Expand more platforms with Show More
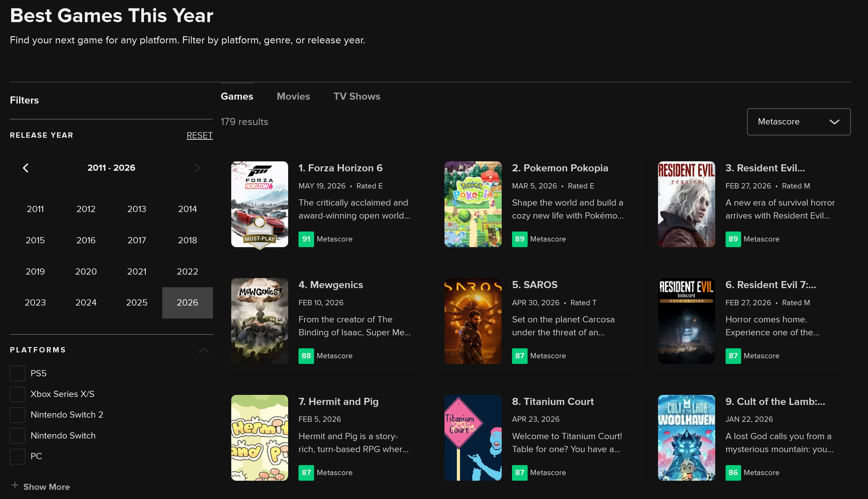 [46, 487]
